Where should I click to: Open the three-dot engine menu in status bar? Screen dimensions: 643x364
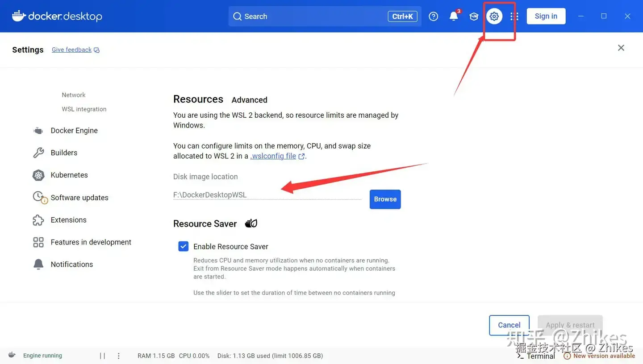coord(119,356)
